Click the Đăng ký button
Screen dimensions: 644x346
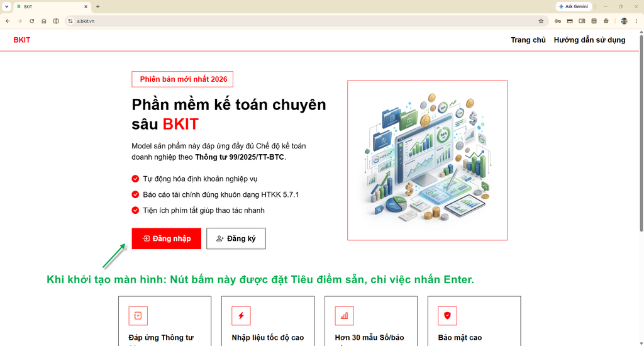tap(236, 238)
